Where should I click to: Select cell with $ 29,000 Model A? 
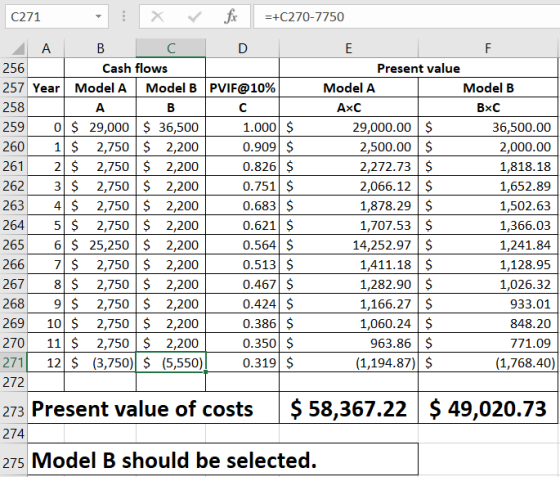click(x=100, y=127)
